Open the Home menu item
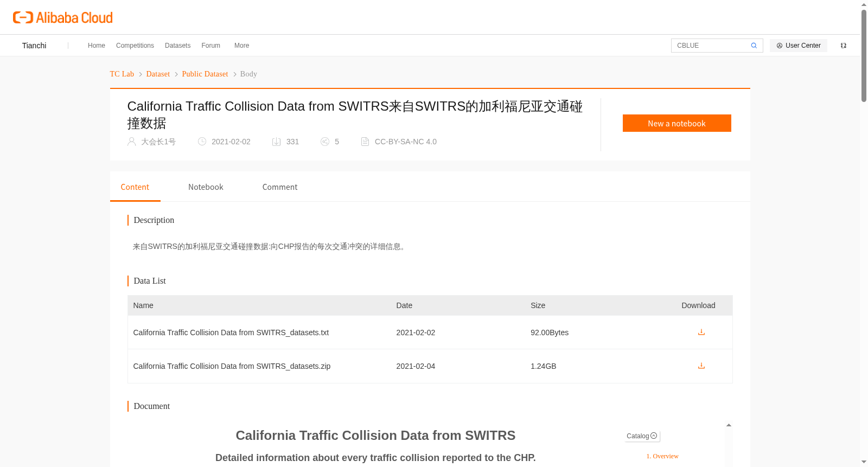Screen dimensions: 868x467 tap(97, 46)
